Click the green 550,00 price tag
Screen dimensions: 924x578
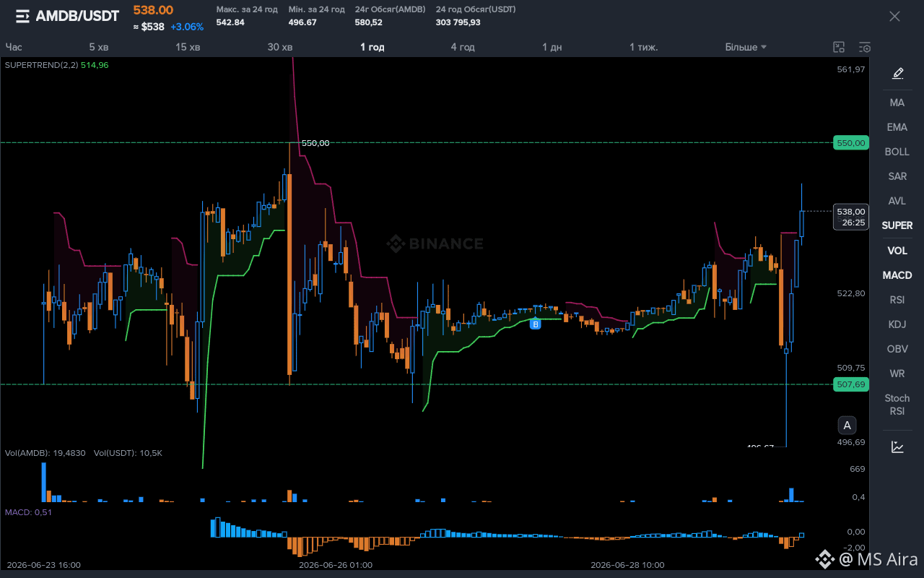click(850, 143)
